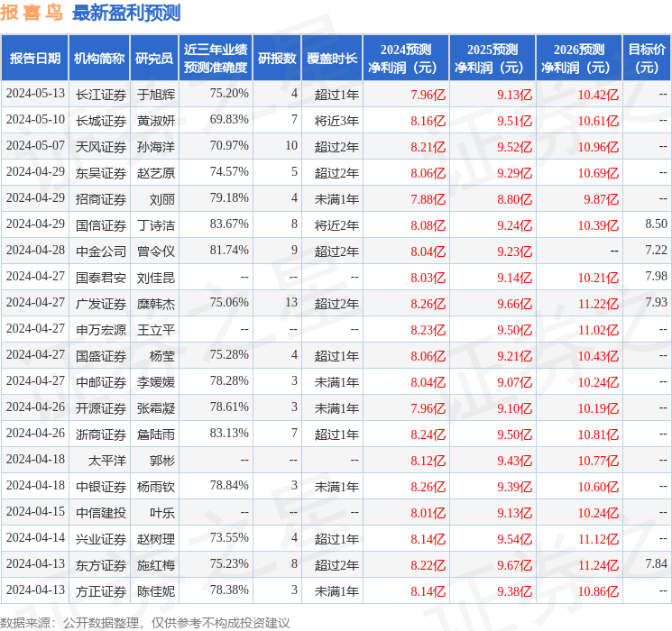672x631 pixels.
Task: Select the 东吴证券 institution cell
Action: click(101, 173)
